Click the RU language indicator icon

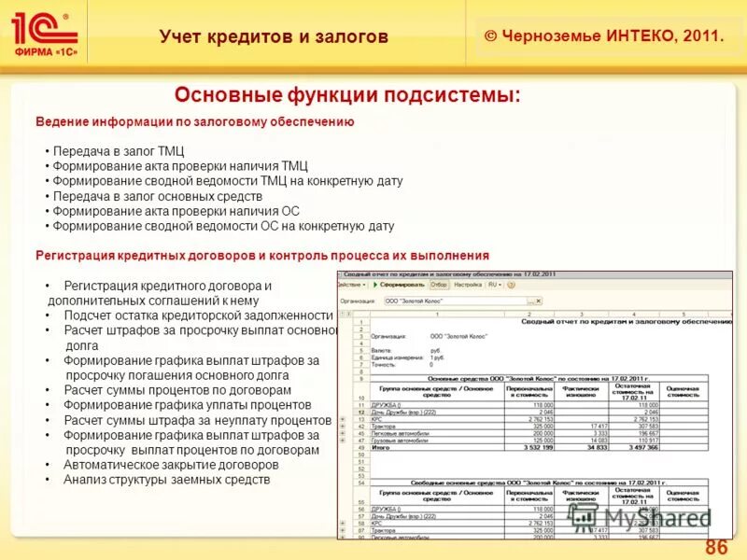490,285
